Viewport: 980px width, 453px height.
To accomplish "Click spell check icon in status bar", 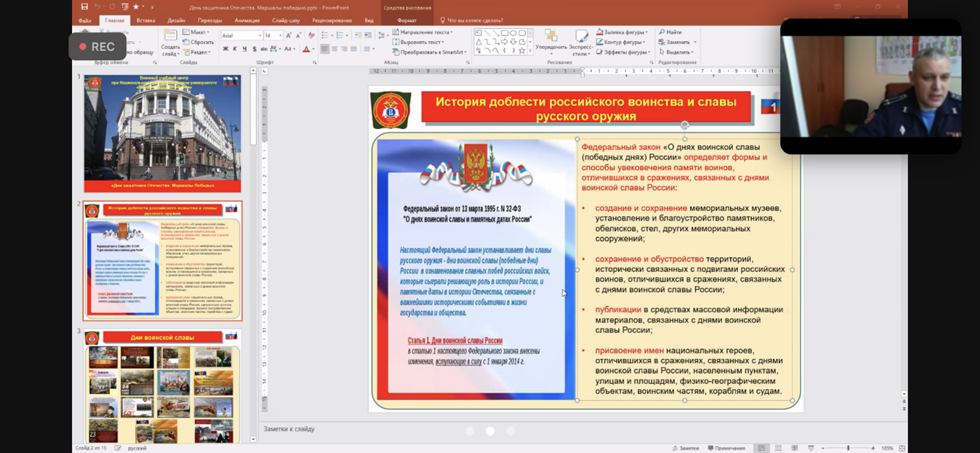I will pyautogui.click(x=118, y=448).
